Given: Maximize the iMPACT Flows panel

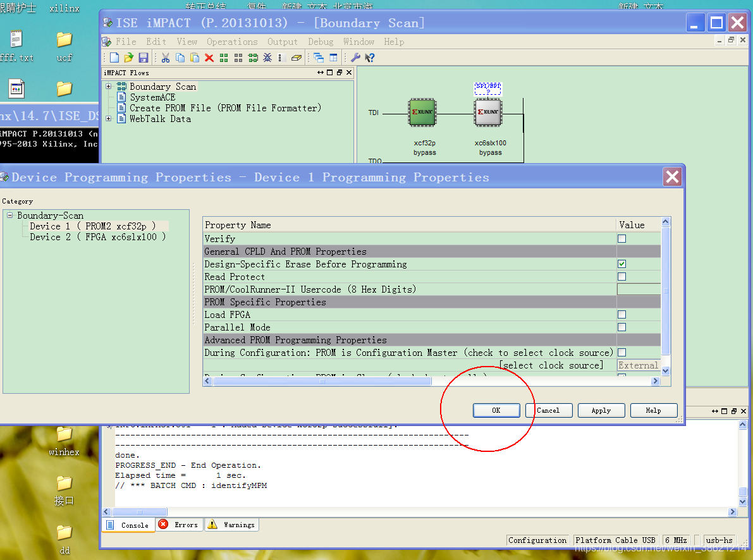Looking at the screenshot, I should click(329, 73).
